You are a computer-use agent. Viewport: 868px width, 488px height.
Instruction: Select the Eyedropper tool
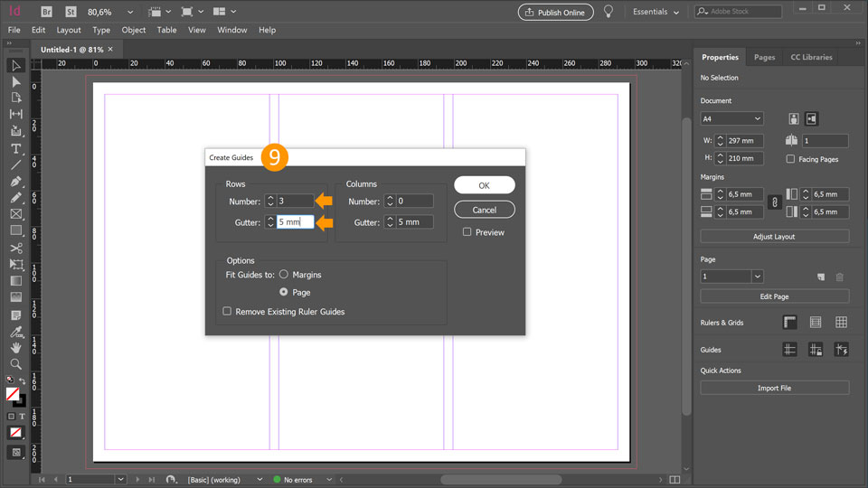tap(16, 332)
